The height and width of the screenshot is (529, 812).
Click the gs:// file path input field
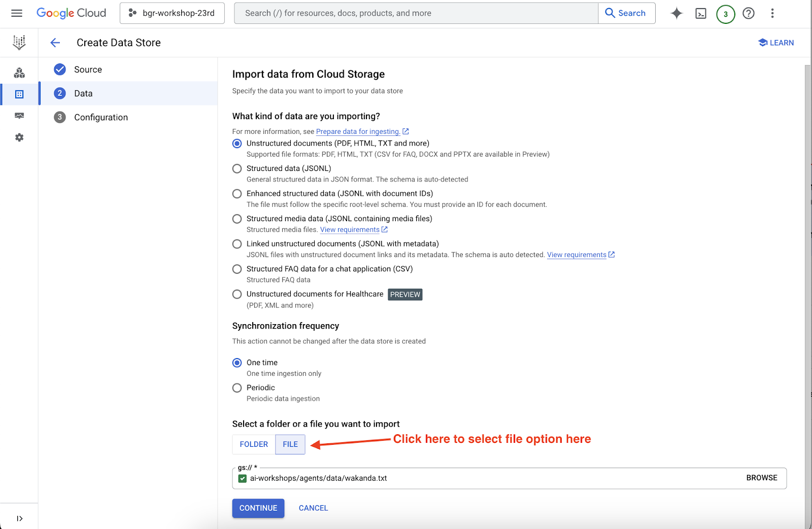tap(487, 478)
